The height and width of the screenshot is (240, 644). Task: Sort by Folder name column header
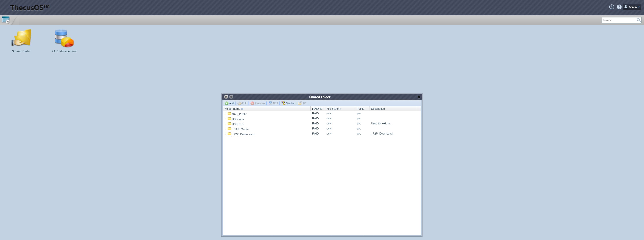232,109
